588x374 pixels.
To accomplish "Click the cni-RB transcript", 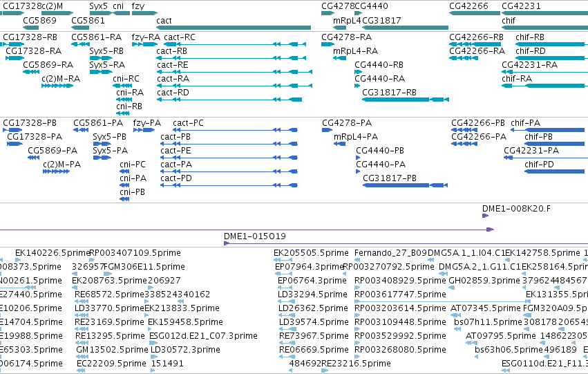I will [x=123, y=113].
